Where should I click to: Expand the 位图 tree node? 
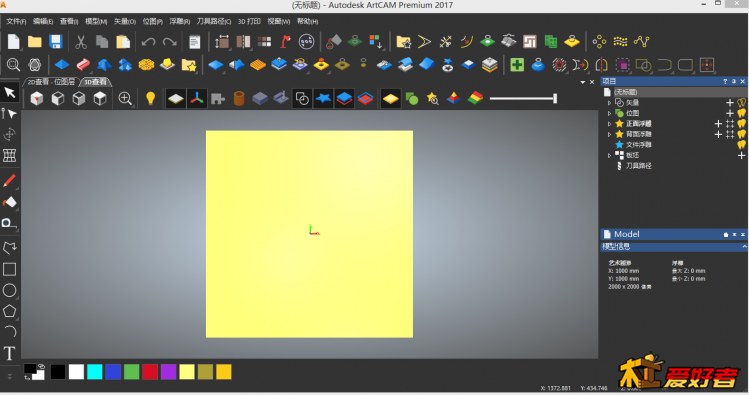[x=609, y=113]
